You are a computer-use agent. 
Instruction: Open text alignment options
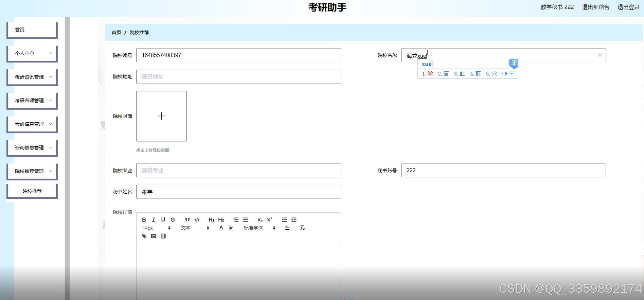click(287, 228)
